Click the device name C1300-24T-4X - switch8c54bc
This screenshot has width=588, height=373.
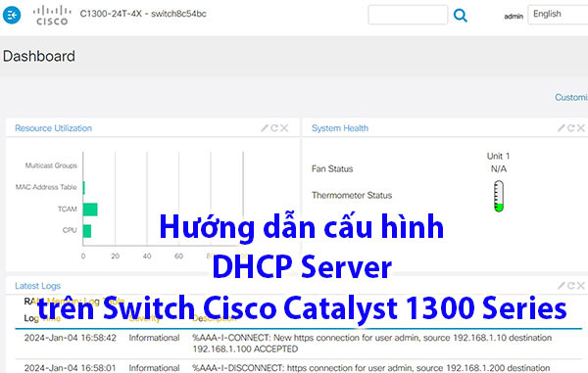[143, 14]
